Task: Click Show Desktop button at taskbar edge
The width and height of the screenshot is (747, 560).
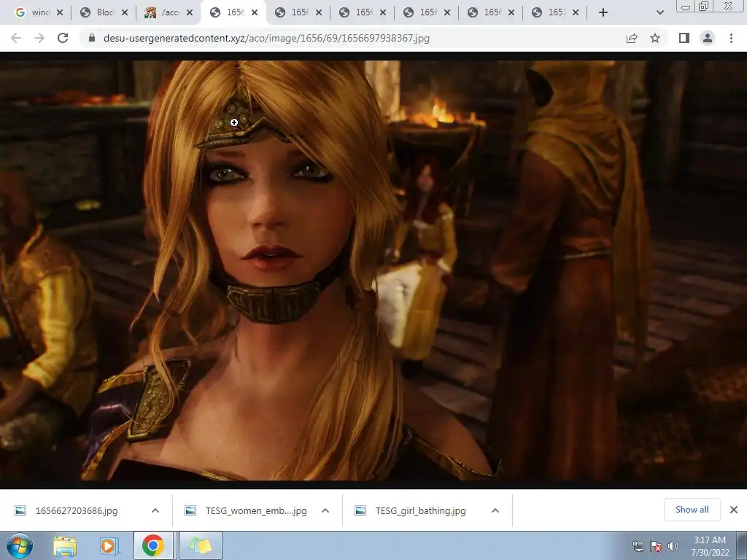Action: click(742, 545)
